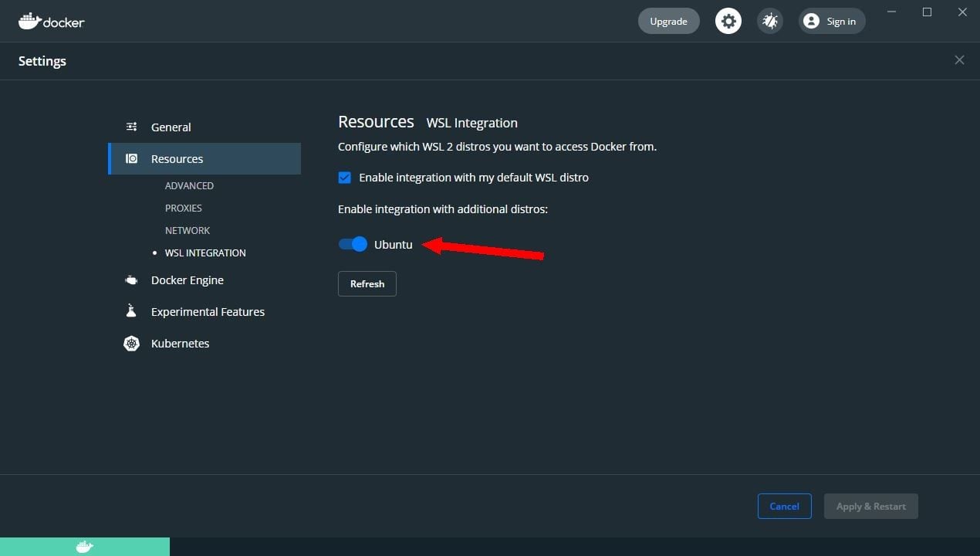Click the Upgrade button
980x556 pixels.
668,21
